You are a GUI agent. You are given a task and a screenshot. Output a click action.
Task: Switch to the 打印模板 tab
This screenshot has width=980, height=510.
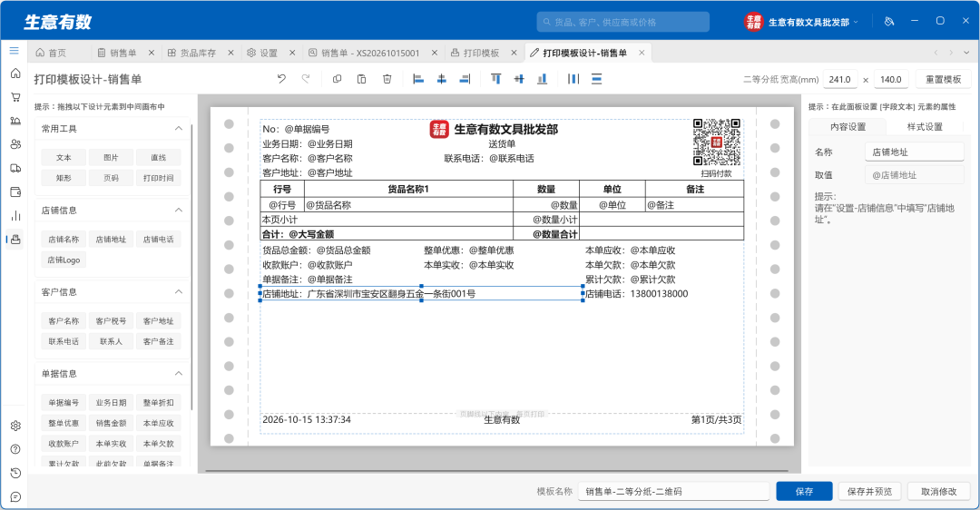point(475,54)
